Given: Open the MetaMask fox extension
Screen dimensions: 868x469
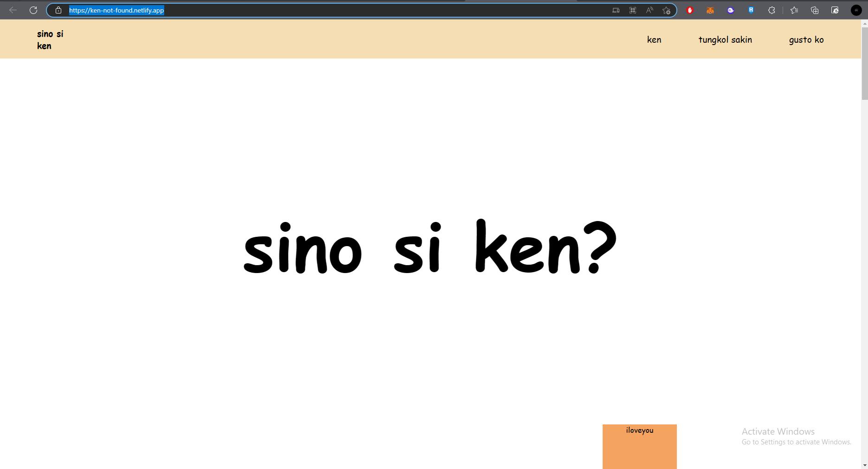Looking at the screenshot, I should tap(710, 10).
